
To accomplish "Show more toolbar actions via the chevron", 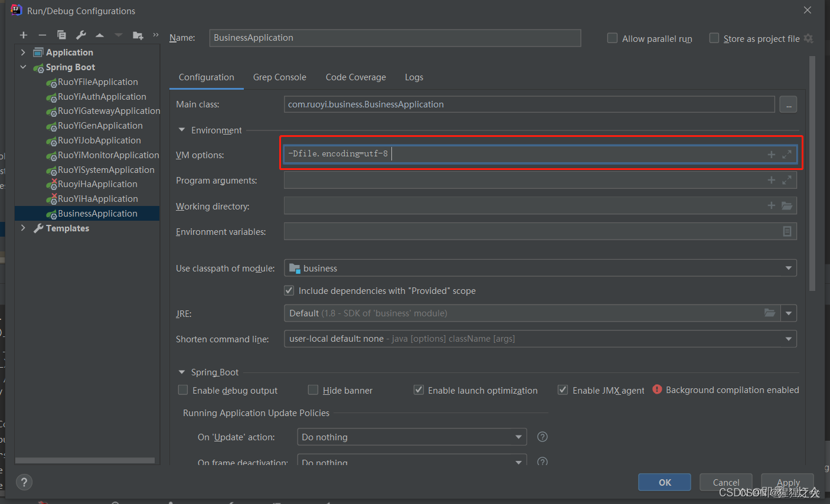I will 156,35.
